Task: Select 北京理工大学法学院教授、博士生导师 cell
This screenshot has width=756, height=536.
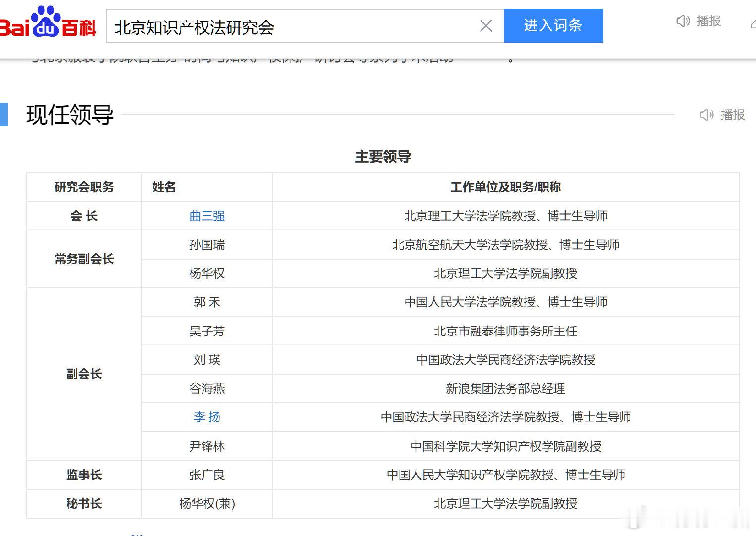Action: [506, 216]
